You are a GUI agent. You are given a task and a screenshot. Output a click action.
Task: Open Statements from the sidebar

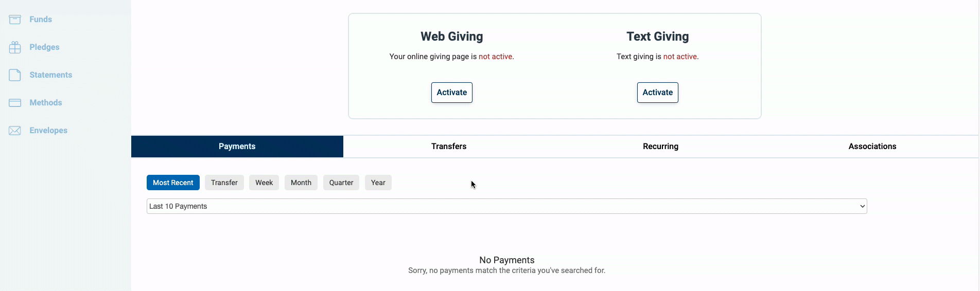click(x=50, y=75)
